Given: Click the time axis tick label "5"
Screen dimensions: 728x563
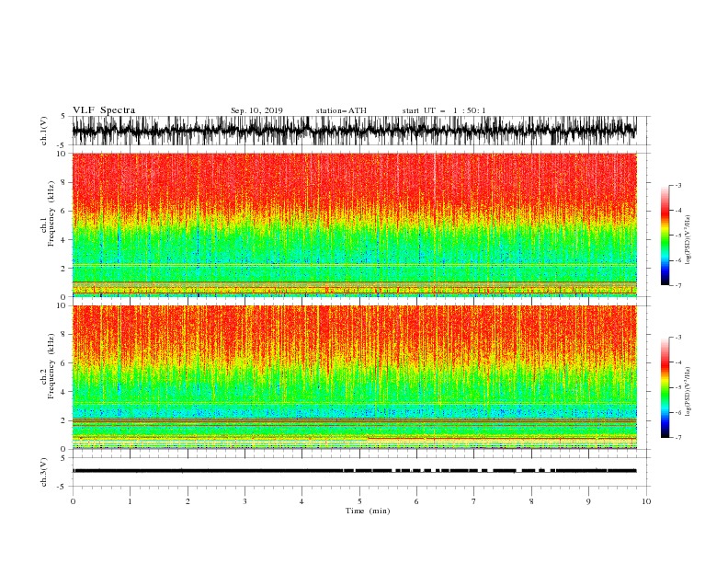Looking at the screenshot, I should coord(359,501).
